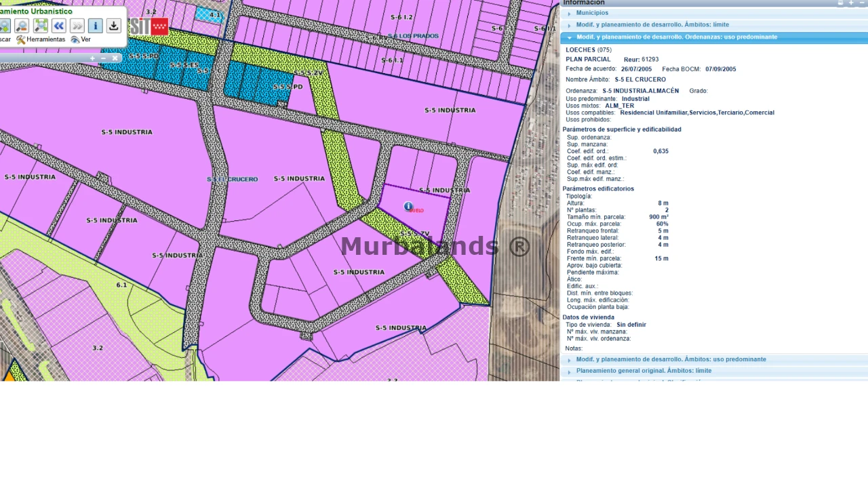Viewport: 868px width, 488px height.
Task: Click the SIT Madrid logo
Action: pos(149,26)
